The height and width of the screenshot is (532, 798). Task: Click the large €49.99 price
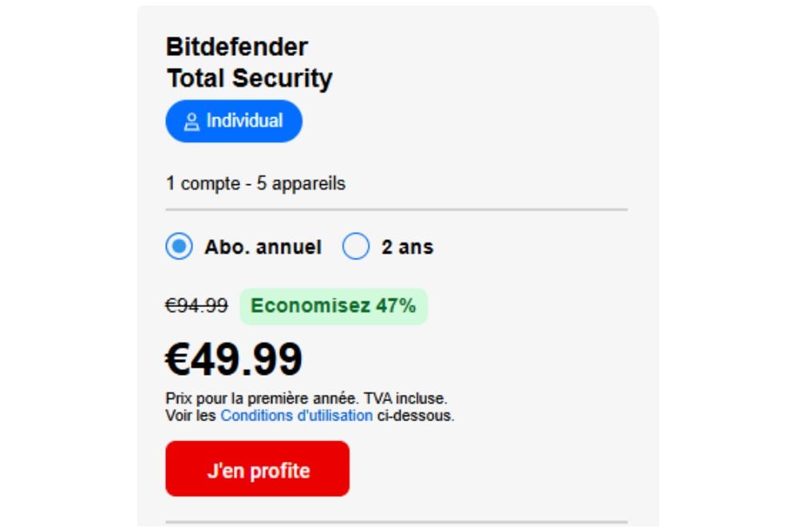[234, 359]
